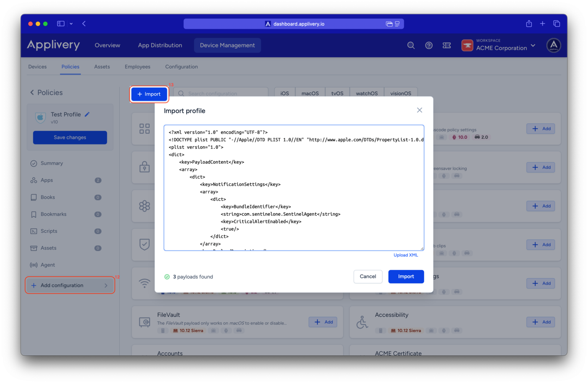Go back using the Policies chevron
This screenshot has width=588, height=383.
[x=32, y=92]
